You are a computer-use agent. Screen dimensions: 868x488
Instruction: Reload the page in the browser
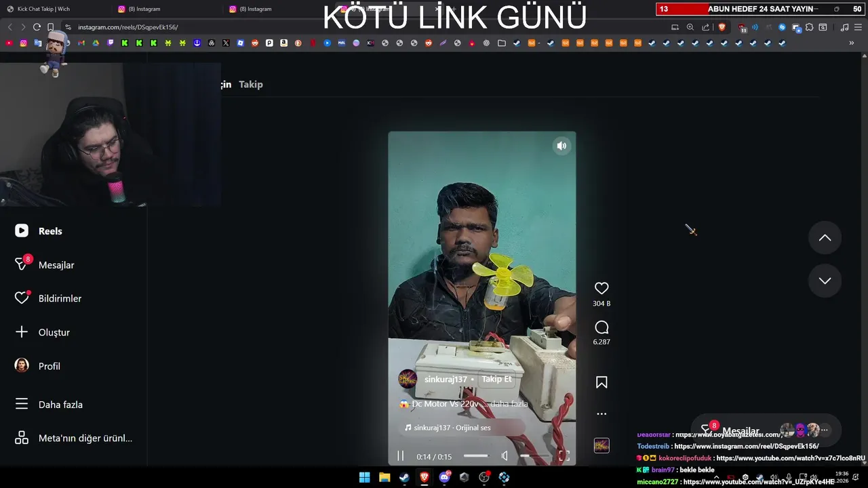tap(37, 27)
